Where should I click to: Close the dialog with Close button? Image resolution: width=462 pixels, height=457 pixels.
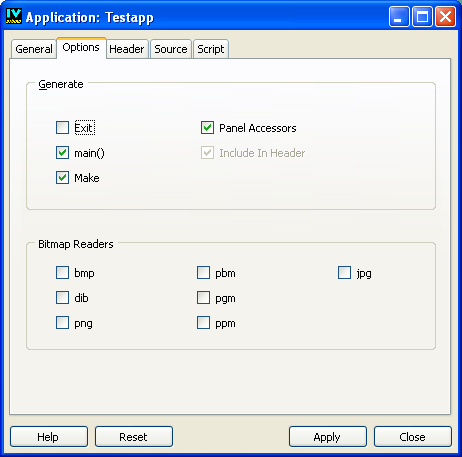click(x=413, y=437)
